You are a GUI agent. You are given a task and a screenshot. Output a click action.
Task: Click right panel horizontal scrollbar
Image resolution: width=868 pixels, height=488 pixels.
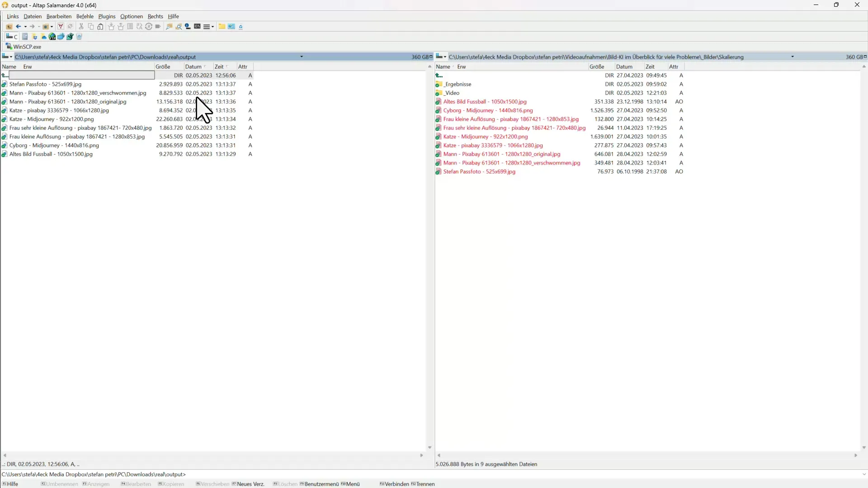[x=647, y=455]
